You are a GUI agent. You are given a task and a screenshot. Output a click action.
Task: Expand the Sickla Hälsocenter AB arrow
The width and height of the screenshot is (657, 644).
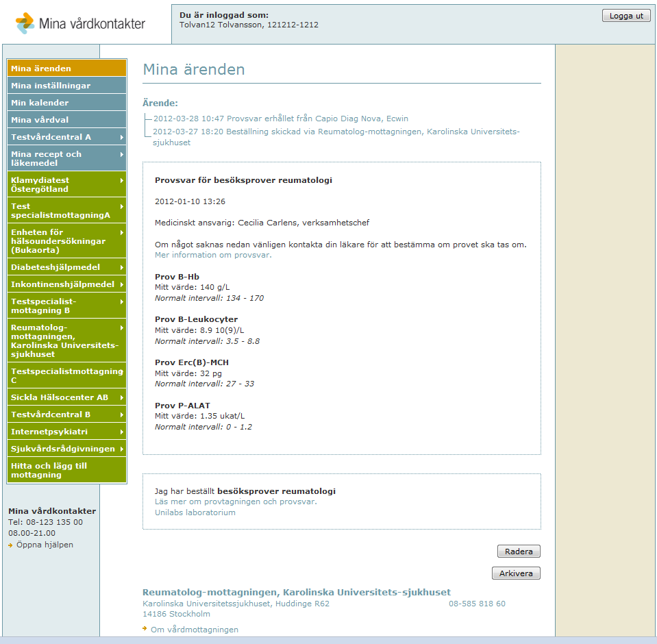coord(121,397)
